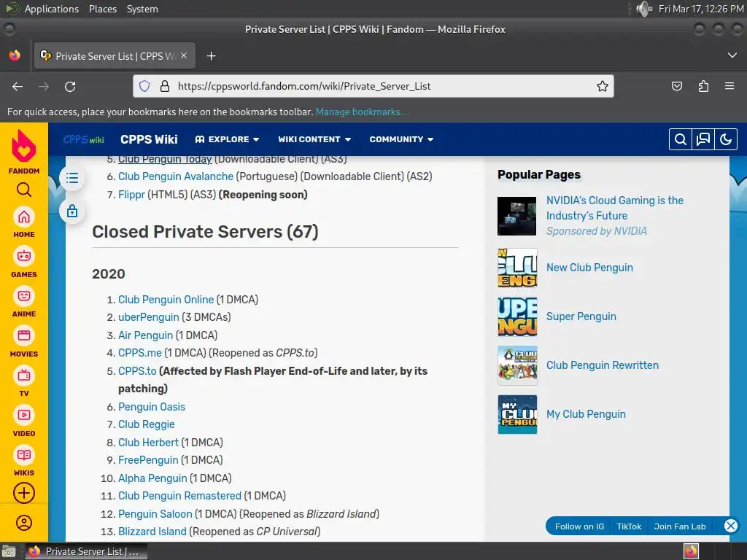Screen dimensions: 747x560
Task: Click the show desktop taskbar icon
Action: 8,551
